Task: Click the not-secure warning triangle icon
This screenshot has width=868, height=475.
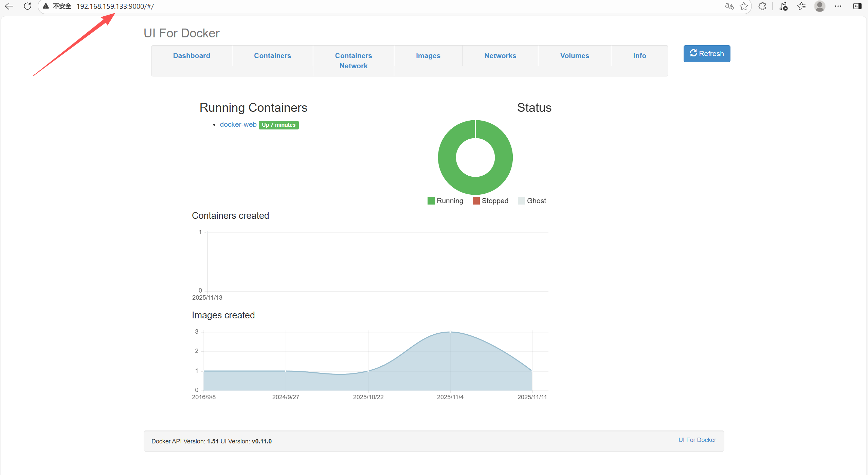Action: 46,6
